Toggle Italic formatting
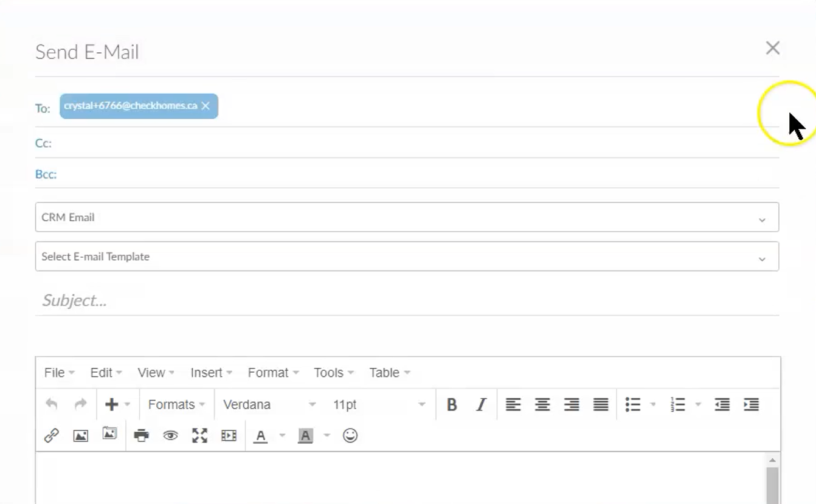This screenshot has height=504, width=816. click(x=481, y=405)
